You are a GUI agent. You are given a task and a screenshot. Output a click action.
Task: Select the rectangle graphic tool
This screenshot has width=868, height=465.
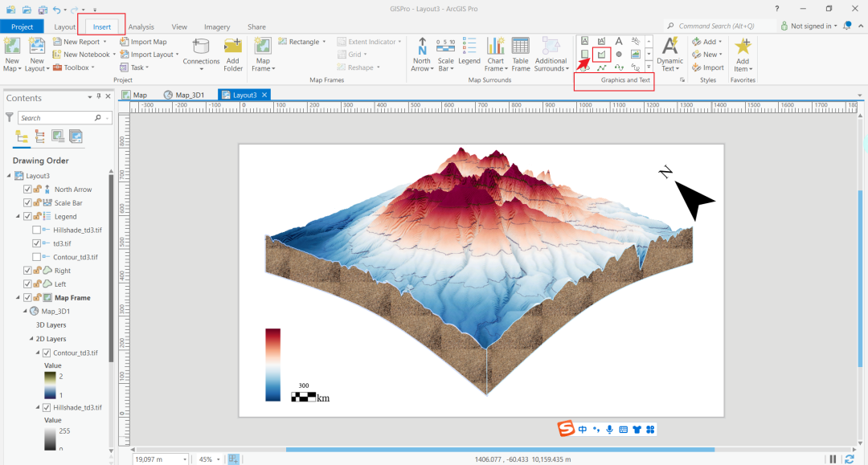click(x=584, y=54)
